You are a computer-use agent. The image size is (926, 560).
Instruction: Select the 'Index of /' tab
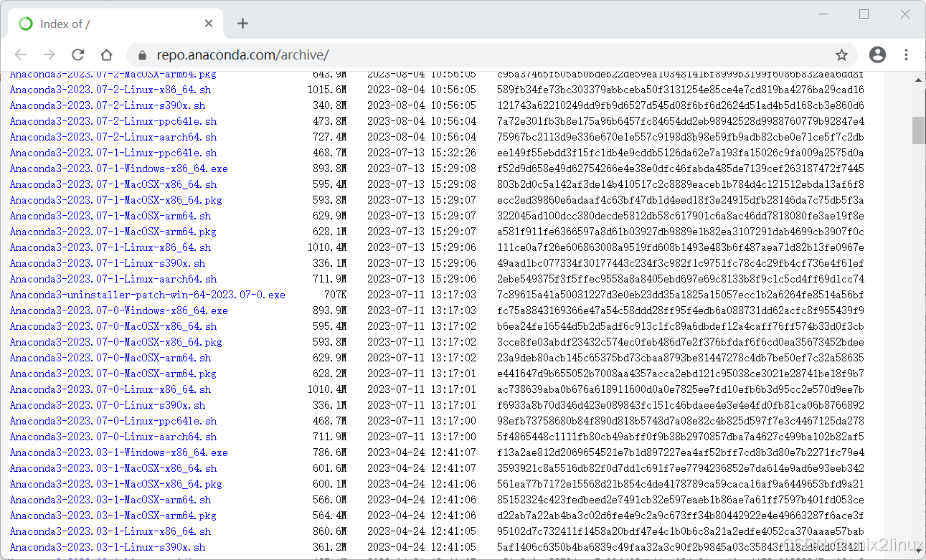click(115, 24)
